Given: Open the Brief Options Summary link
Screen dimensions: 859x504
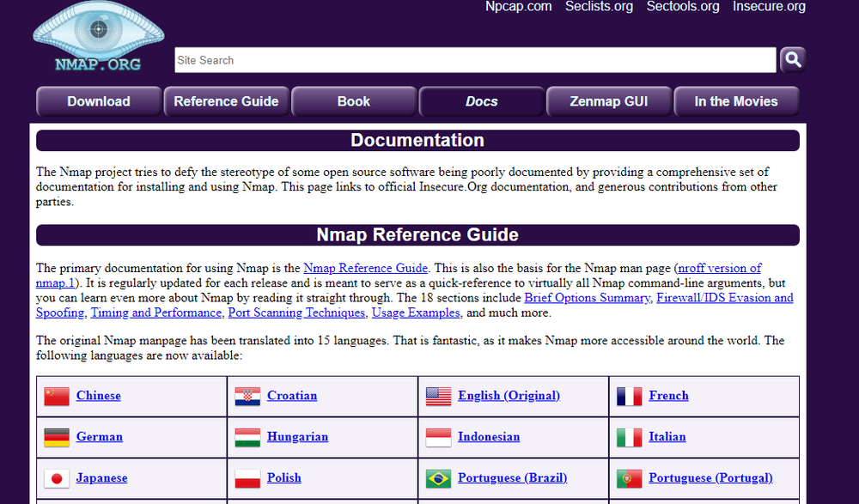Looking at the screenshot, I should [587, 297].
